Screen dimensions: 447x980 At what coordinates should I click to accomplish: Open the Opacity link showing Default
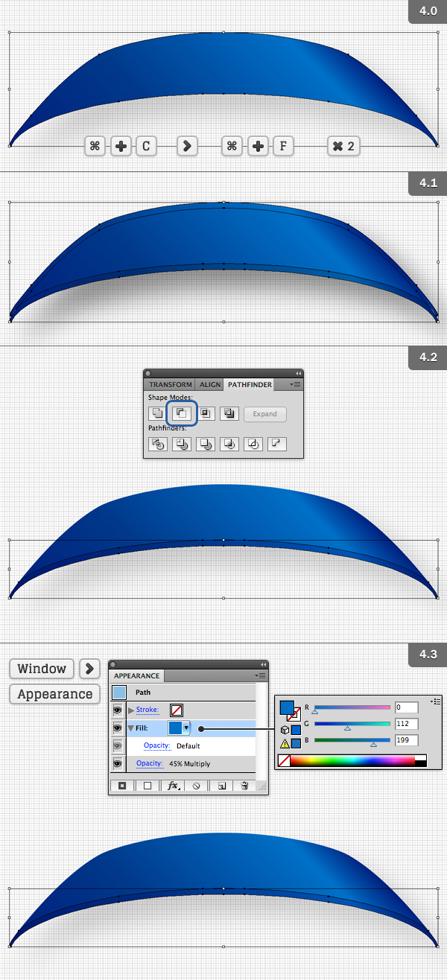tap(157, 745)
